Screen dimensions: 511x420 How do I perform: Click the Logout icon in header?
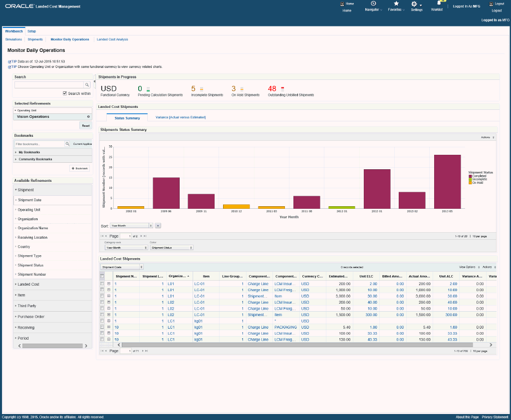[x=491, y=4]
